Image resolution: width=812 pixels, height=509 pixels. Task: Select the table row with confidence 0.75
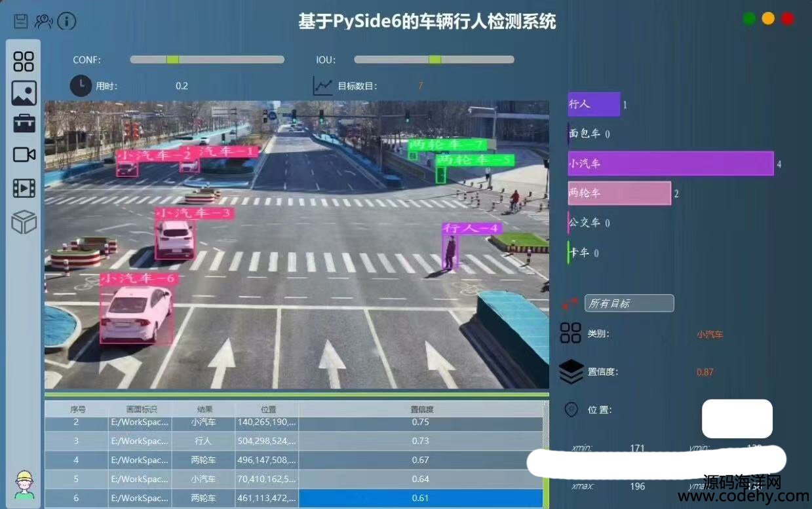(x=294, y=423)
